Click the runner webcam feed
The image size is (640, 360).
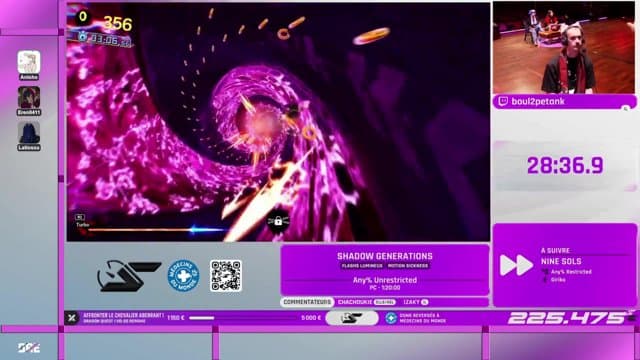[x=564, y=47]
